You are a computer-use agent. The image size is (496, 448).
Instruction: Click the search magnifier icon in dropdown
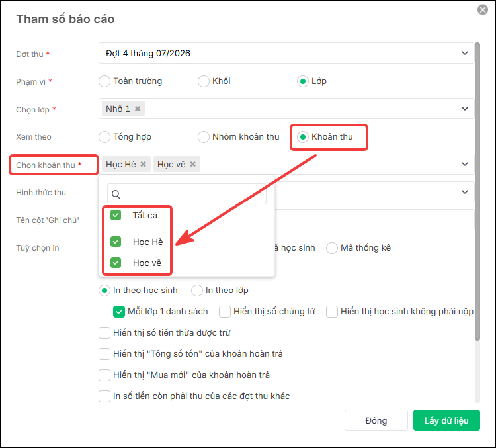pyautogui.click(x=116, y=194)
